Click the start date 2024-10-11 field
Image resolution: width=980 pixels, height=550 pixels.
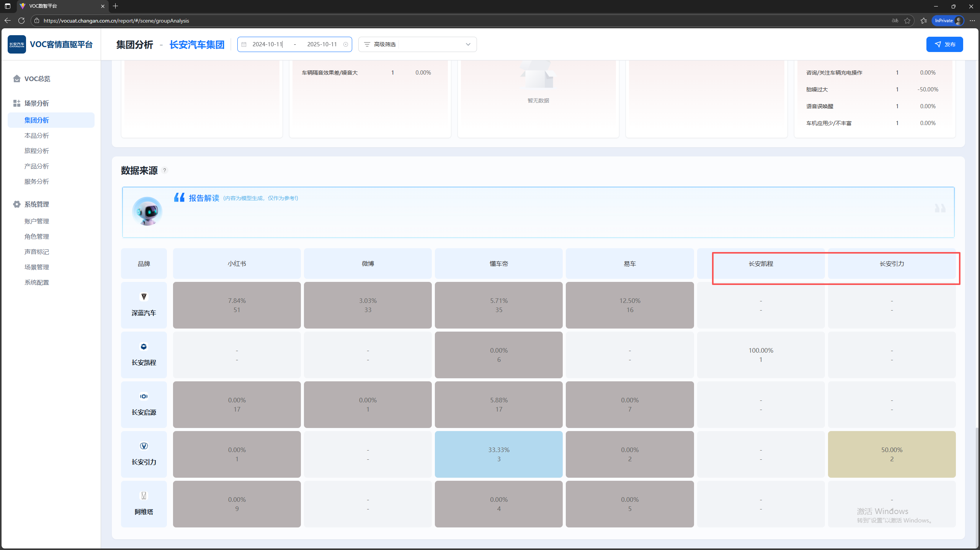[268, 44]
